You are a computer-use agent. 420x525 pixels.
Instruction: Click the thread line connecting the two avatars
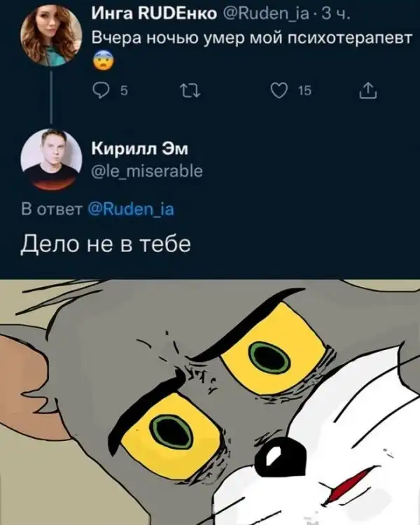[51, 97]
